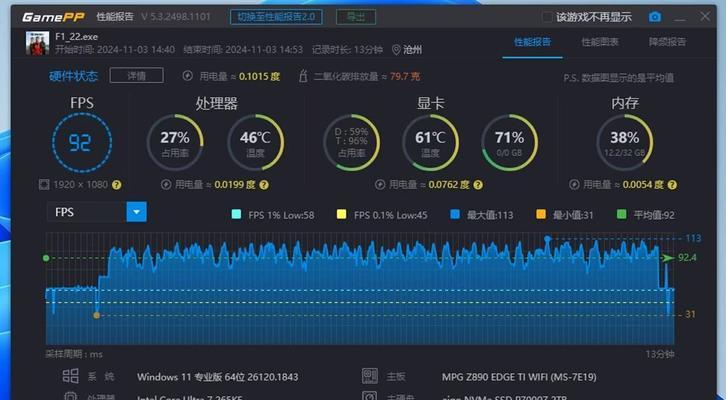The height and width of the screenshot is (400, 726).
Task: Click the Windows 11 专业版 64位 26120.1843 text
Action: coord(218,377)
